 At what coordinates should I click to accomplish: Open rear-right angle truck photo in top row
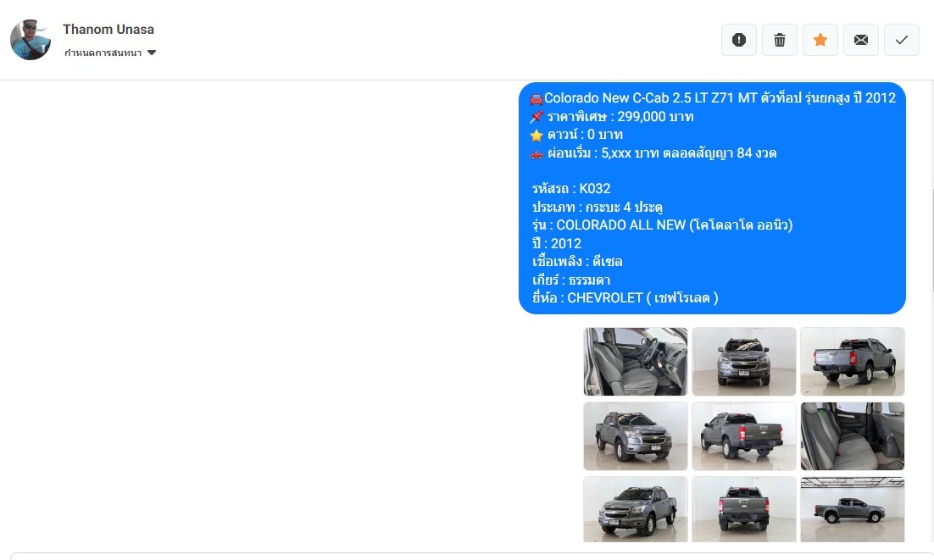point(853,361)
